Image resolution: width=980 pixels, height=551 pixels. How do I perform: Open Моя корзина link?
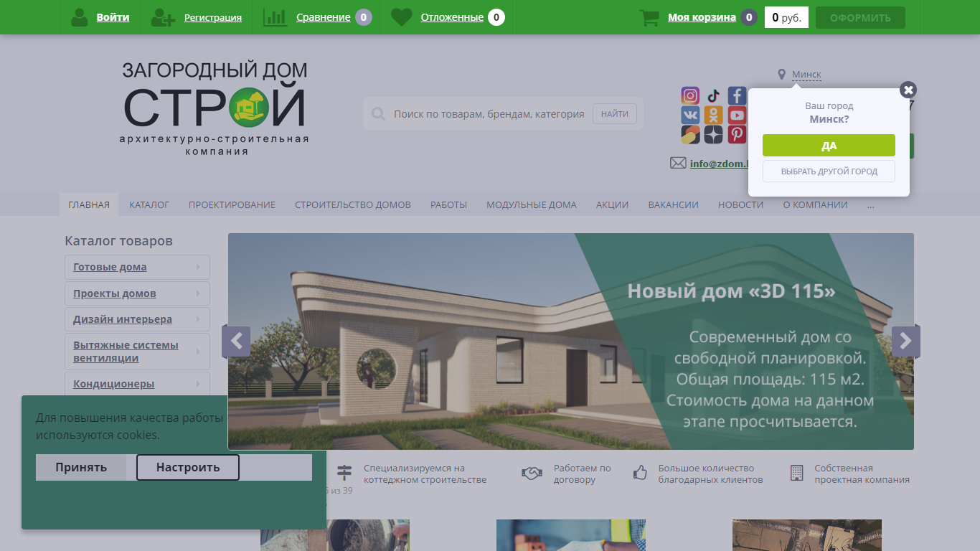coord(702,17)
